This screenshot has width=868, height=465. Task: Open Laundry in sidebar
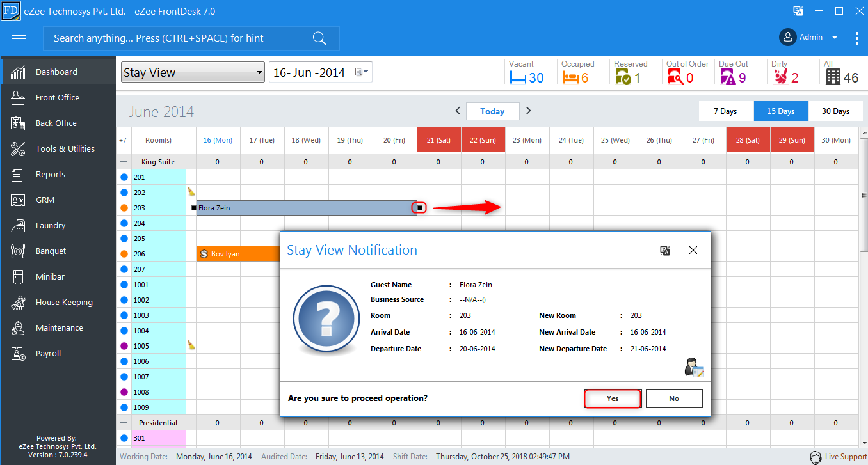[x=58, y=225]
